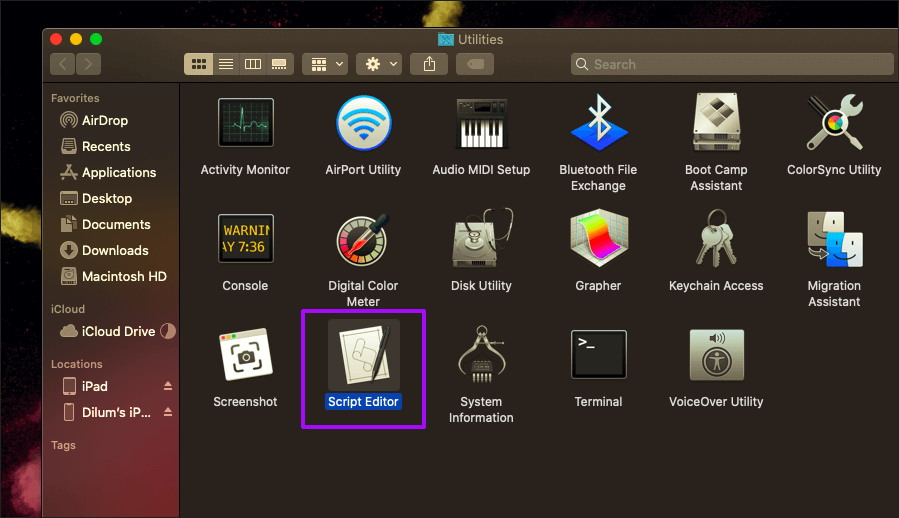Click into the Search field
Viewport: 899px width, 518px height.
(732, 64)
